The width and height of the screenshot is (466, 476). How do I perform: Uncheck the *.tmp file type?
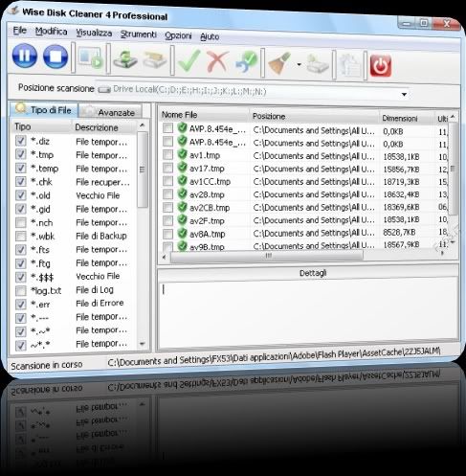[x=20, y=154]
